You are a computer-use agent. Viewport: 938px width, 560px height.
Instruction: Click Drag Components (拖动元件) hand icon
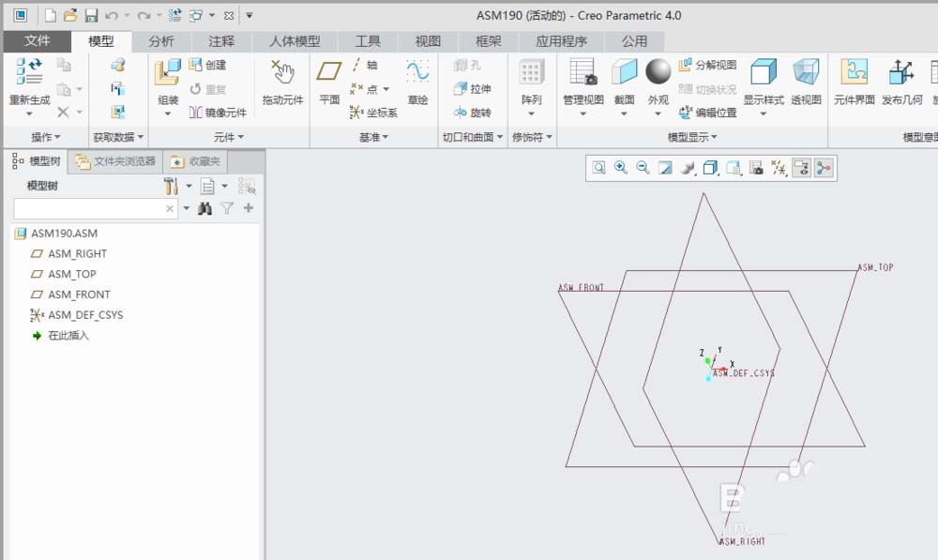coord(282,72)
